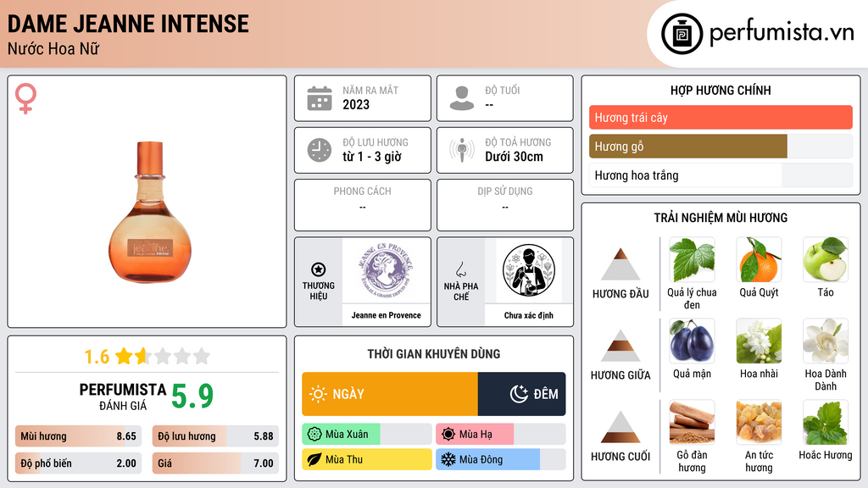The width and height of the screenshot is (868, 488).
Task: Click the Phong cách style box
Action: (x=363, y=205)
